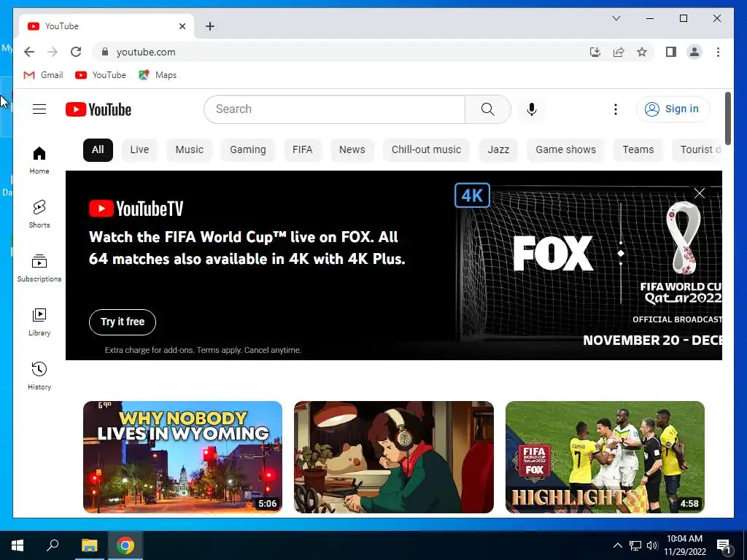Select the Live filter chip

[139, 149]
